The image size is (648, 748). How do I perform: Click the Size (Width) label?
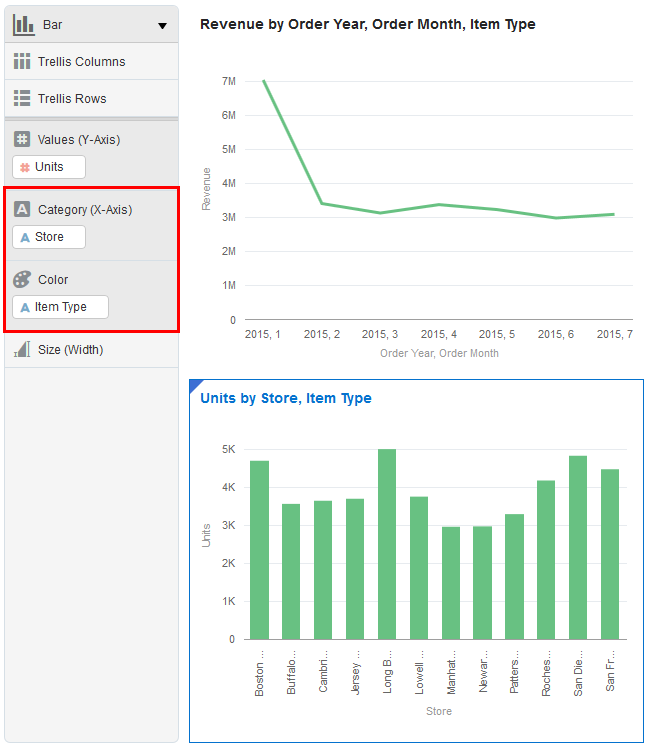[71, 350]
